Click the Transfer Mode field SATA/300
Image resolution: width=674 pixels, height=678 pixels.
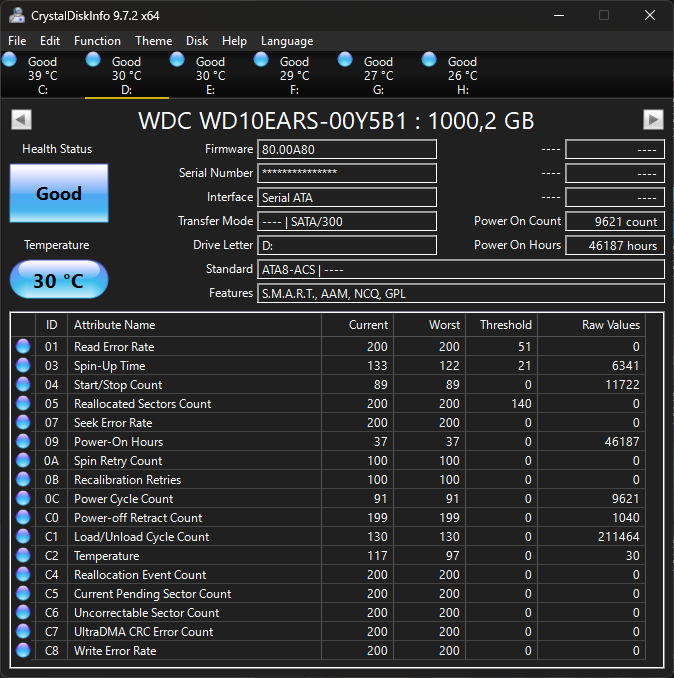347,221
